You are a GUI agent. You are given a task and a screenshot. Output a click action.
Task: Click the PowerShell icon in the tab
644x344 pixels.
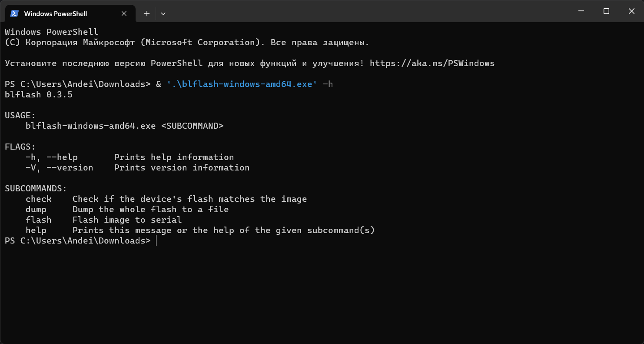pyautogui.click(x=14, y=13)
